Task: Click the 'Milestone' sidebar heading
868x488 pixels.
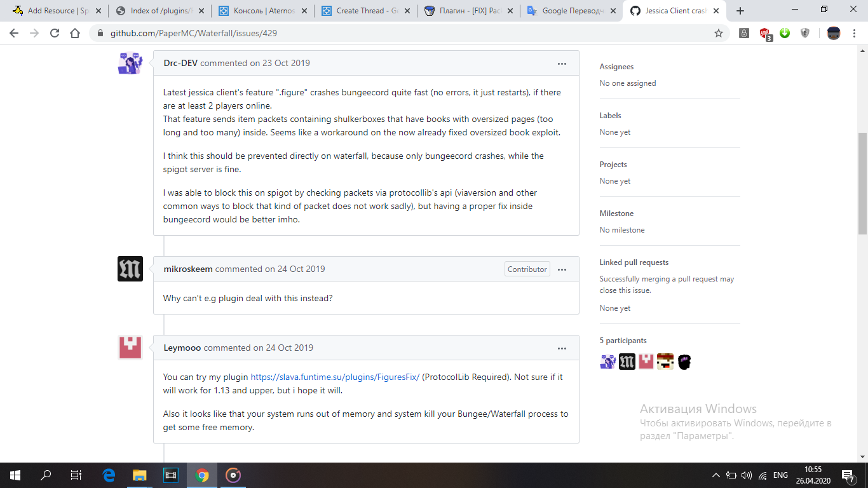Action: tap(617, 213)
